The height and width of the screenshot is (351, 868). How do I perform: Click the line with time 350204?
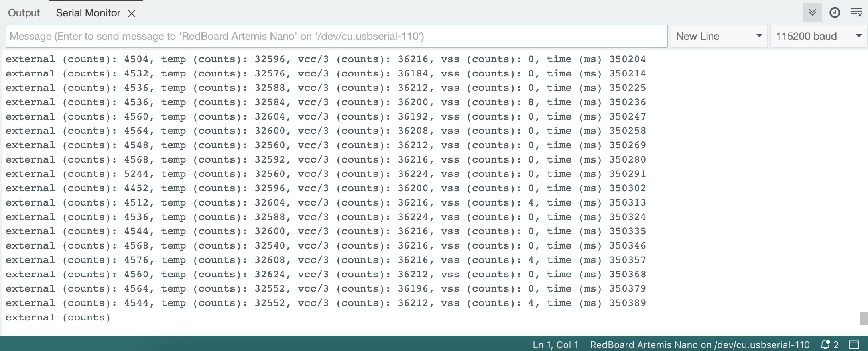pos(326,59)
